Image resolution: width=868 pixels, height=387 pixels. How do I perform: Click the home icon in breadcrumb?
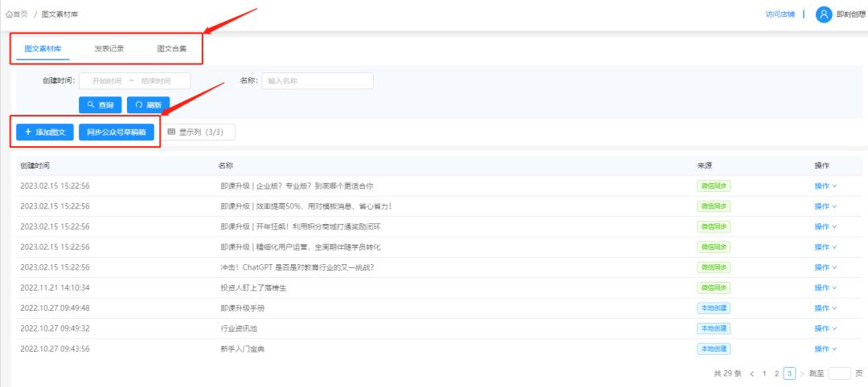[x=9, y=14]
